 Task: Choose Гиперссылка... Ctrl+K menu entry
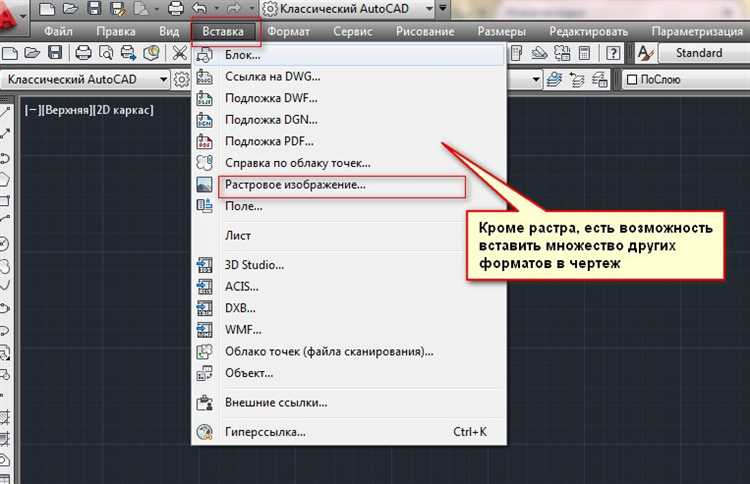[349, 432]
